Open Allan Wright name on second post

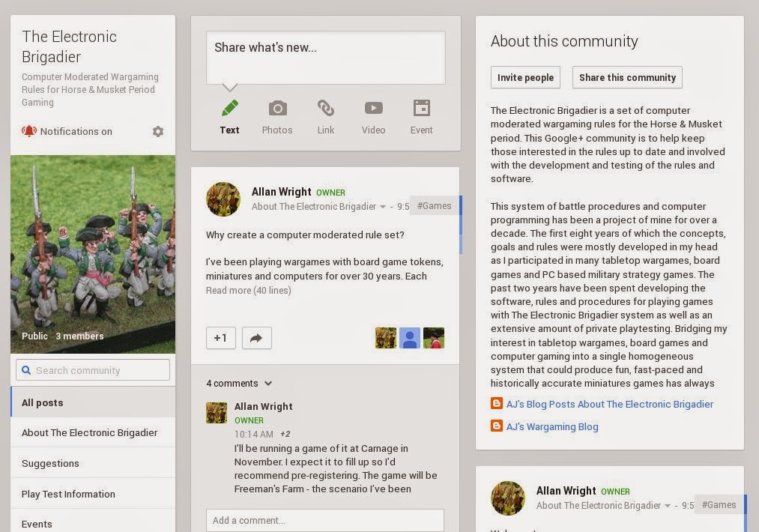(566, 490)
